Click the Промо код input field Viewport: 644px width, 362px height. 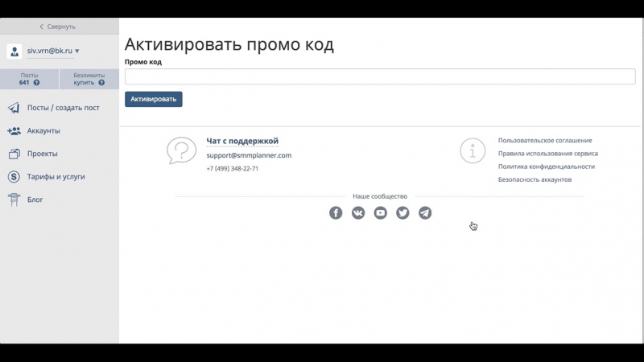380,76
